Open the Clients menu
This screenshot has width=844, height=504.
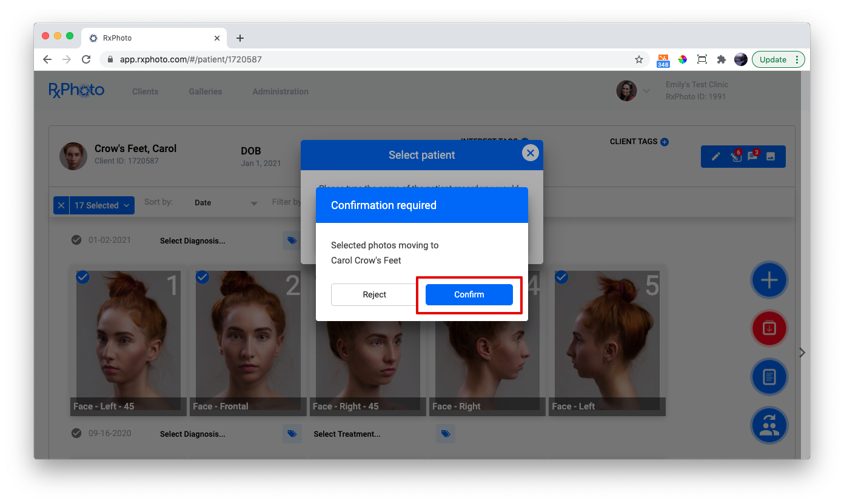(146, 91)
